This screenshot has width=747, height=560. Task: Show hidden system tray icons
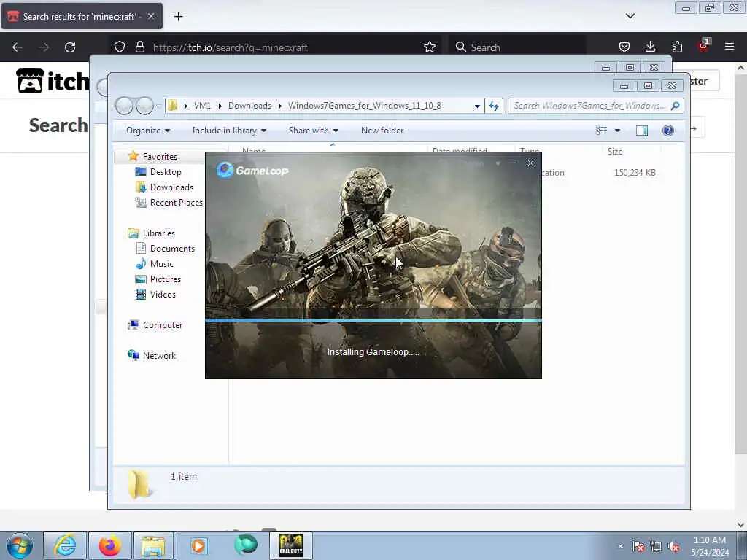pyautogui.click(x=620, y=547)
